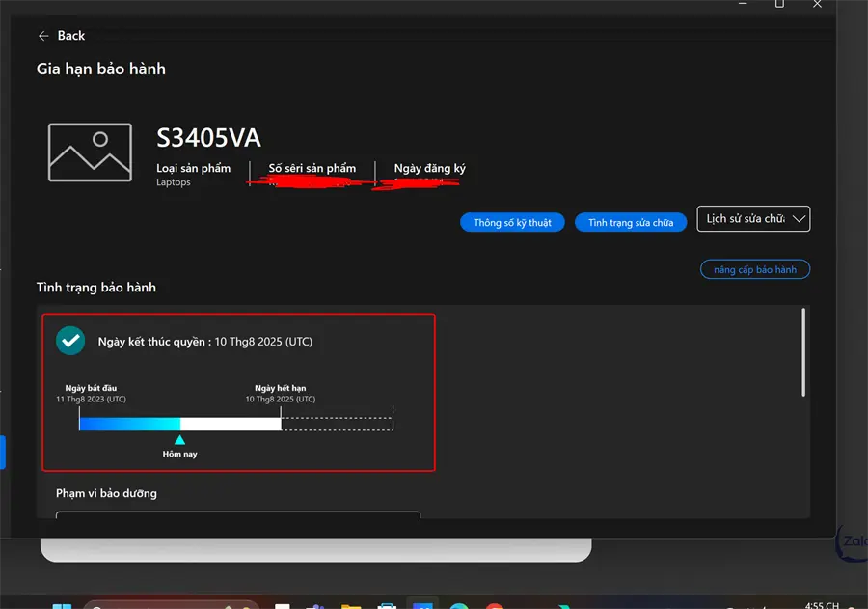
Task: Click the teal warranty checkmark icon
Action: (x=70, y=341)
